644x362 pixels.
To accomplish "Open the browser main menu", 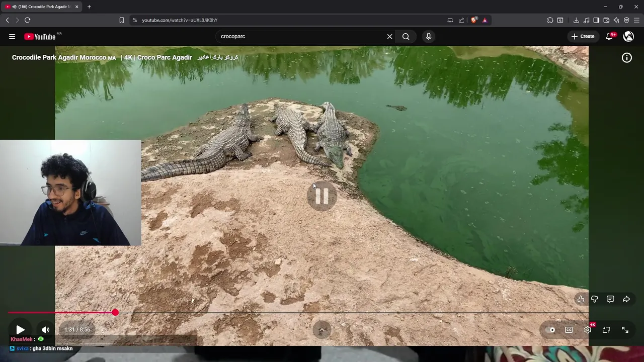I will coord(636,20).
